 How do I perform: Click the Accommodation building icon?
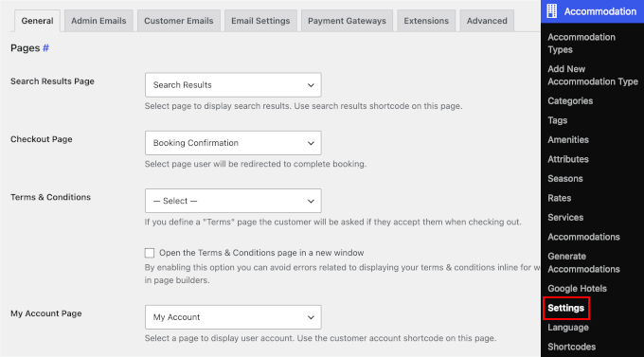[x=552, y=11]
